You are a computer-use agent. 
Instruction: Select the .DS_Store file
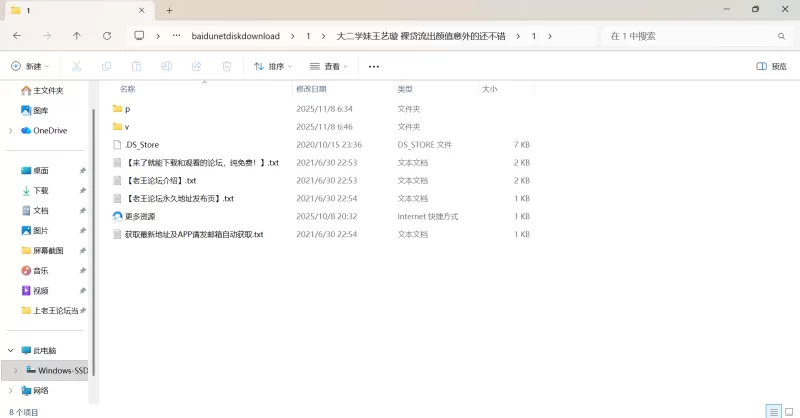click(141, 144)
